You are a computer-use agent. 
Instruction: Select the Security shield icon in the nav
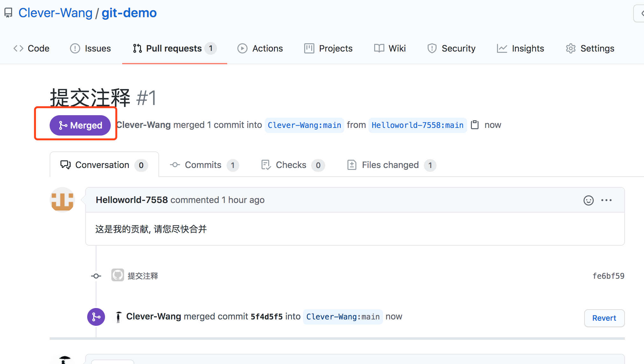[432, 48]
